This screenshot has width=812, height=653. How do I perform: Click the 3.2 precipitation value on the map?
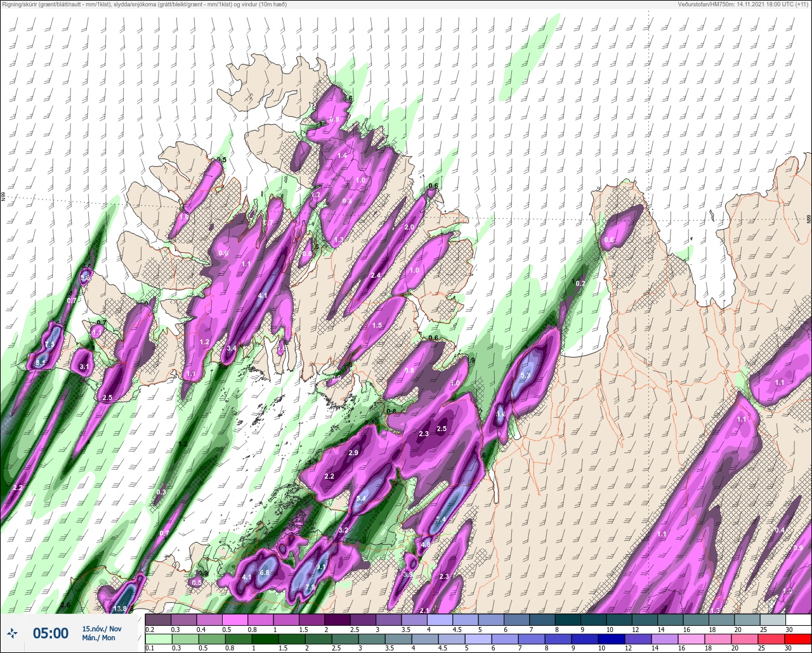[x=343, y=530]
